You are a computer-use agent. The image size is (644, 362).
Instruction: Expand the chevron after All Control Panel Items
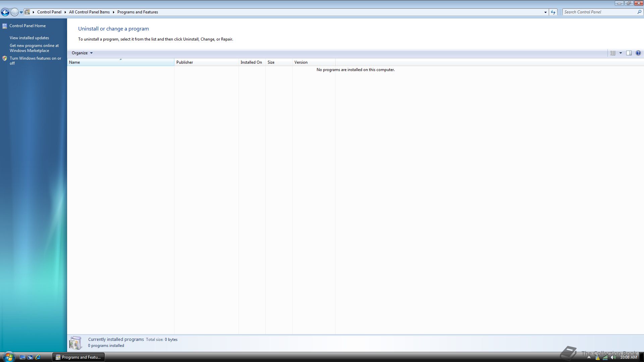pyautogui.click(x=113, y=12)
